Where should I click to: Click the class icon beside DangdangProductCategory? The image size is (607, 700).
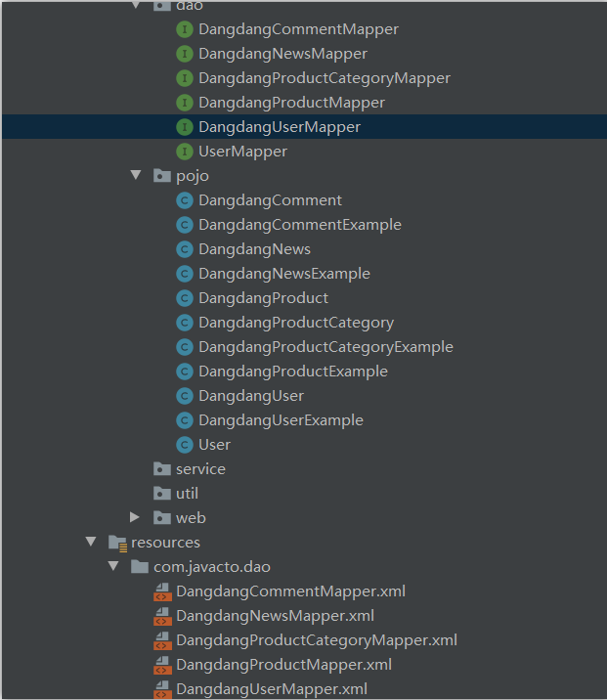pyautogui.click(x=185, y=323)
